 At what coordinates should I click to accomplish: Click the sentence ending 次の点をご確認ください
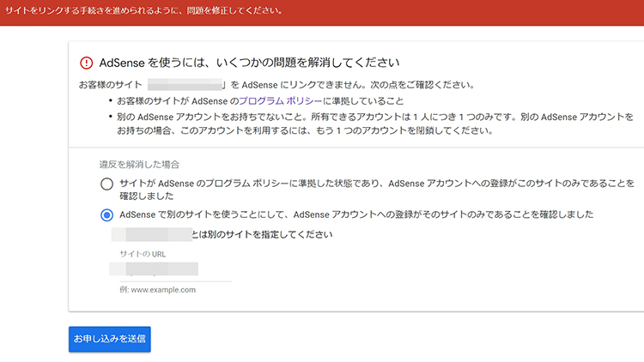click(x=277, y=85)
